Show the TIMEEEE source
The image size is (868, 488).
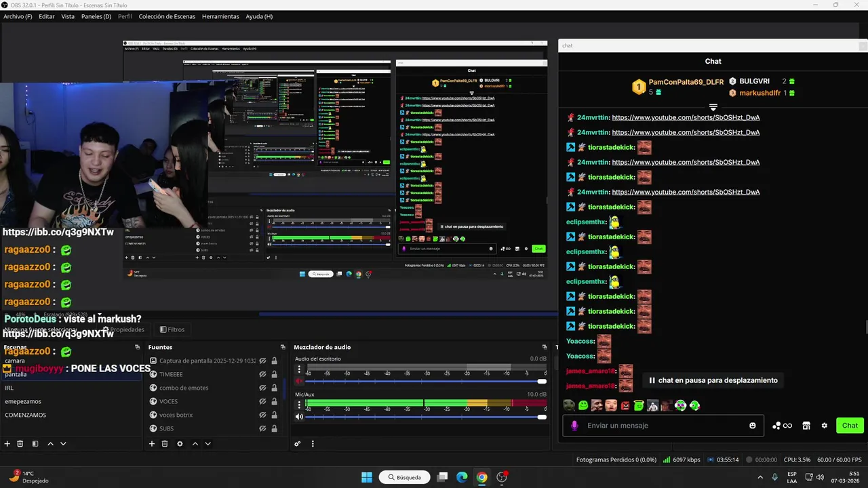click(x=262, y=374)
